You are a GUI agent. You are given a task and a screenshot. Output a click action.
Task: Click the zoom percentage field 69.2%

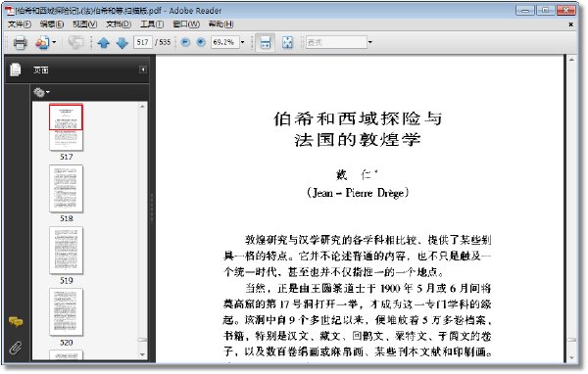[x=224, y=42]
